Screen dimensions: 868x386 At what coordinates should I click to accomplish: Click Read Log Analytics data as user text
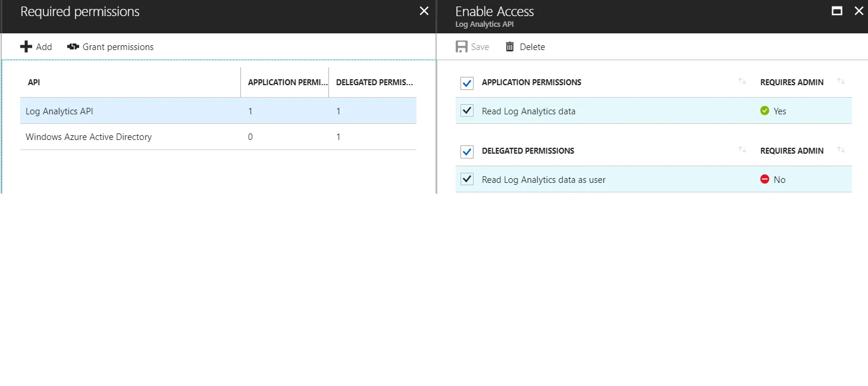coord(544,180)
